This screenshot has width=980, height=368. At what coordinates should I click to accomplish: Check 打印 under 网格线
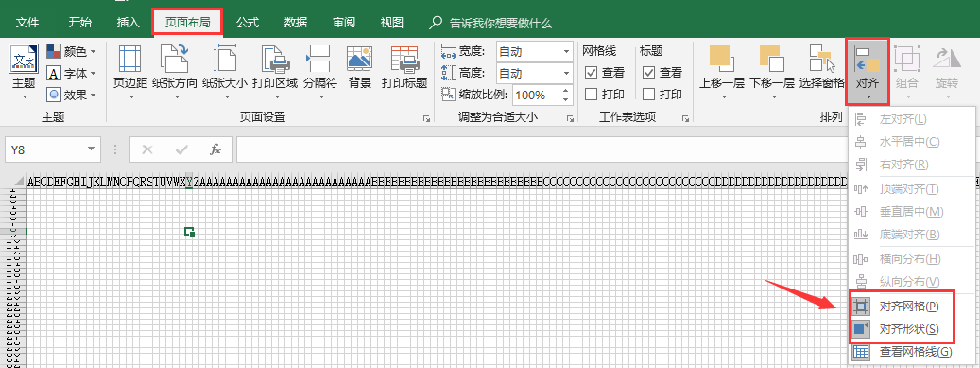pyautogui.click(x=591, y=95)
